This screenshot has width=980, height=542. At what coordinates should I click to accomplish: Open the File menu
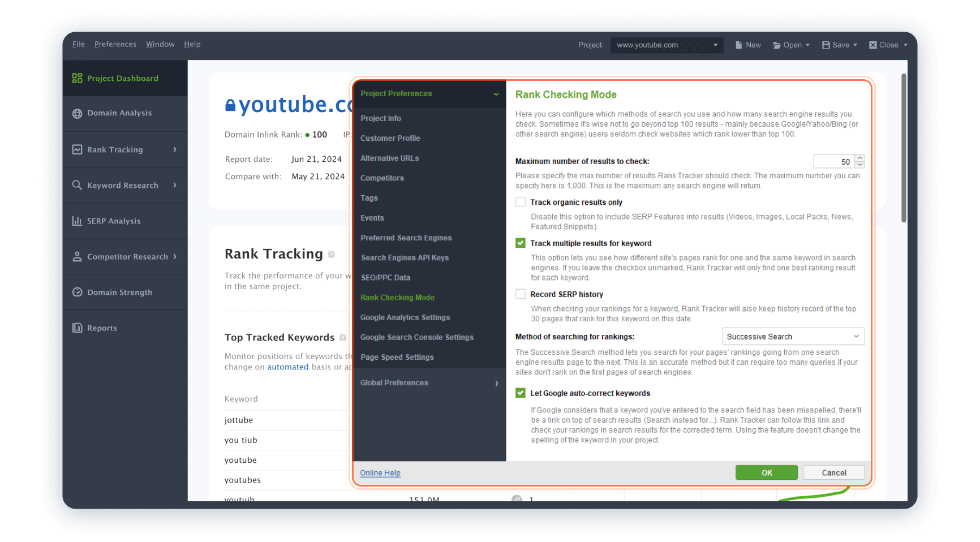click(x=79, y=44)
